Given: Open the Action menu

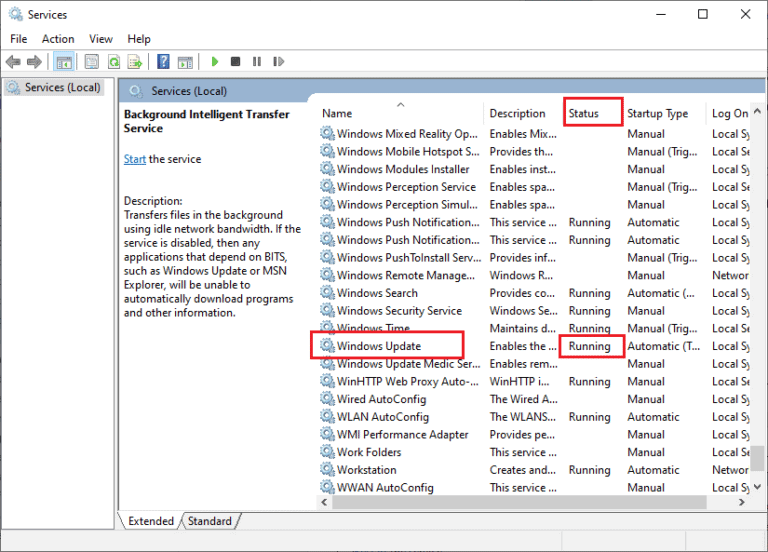Looking at the screenshot, I should click(x=58, y=39).
